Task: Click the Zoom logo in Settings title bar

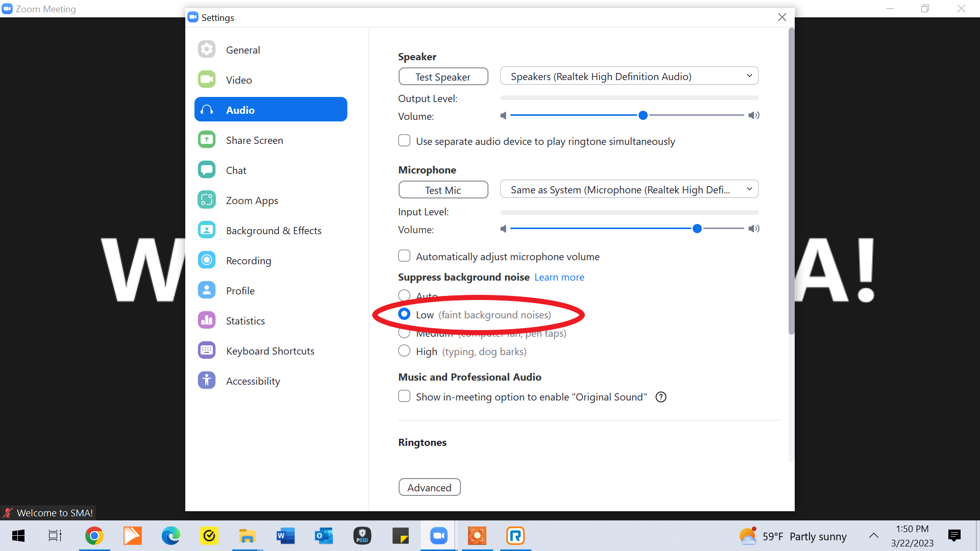Action: (x=193, y=17)
